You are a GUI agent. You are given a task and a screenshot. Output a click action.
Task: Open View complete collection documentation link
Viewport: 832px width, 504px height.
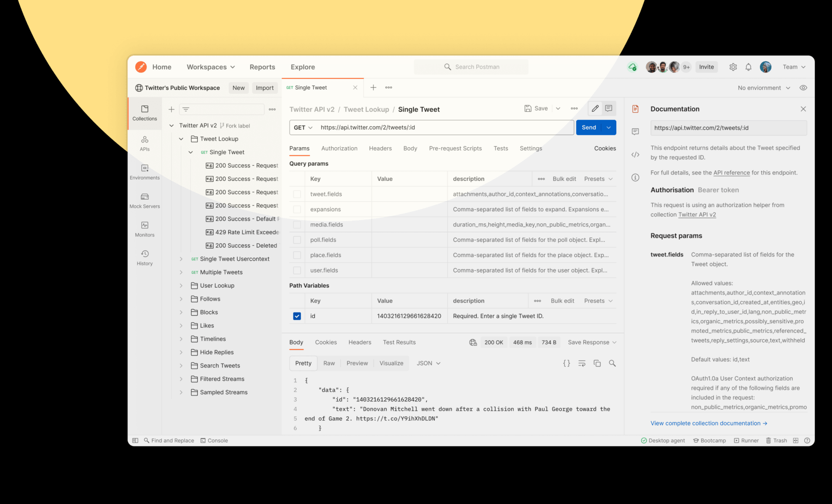coord(709,423)
